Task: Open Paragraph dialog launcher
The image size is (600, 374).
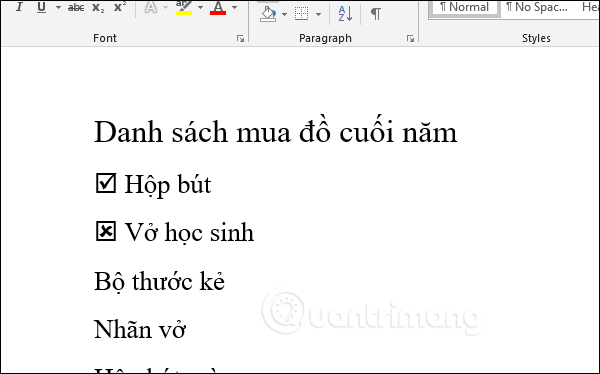Action: click(x=410, y=38)
